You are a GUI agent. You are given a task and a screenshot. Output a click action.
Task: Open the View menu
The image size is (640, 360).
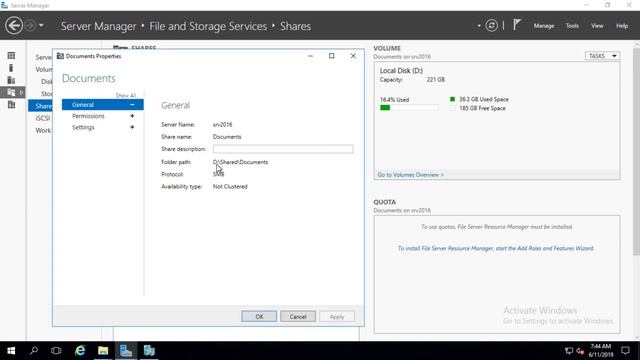(597, 26)
